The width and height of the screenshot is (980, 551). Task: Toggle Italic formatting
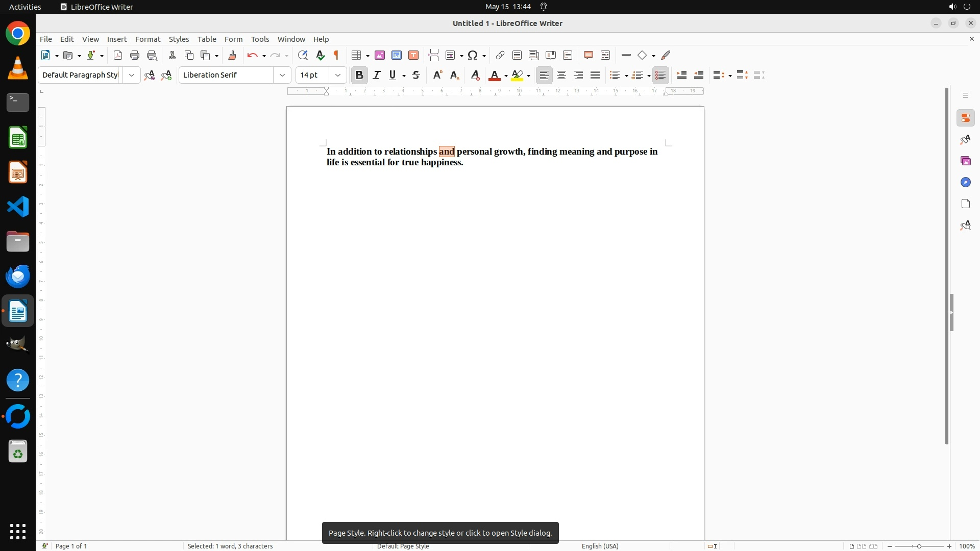377,75
